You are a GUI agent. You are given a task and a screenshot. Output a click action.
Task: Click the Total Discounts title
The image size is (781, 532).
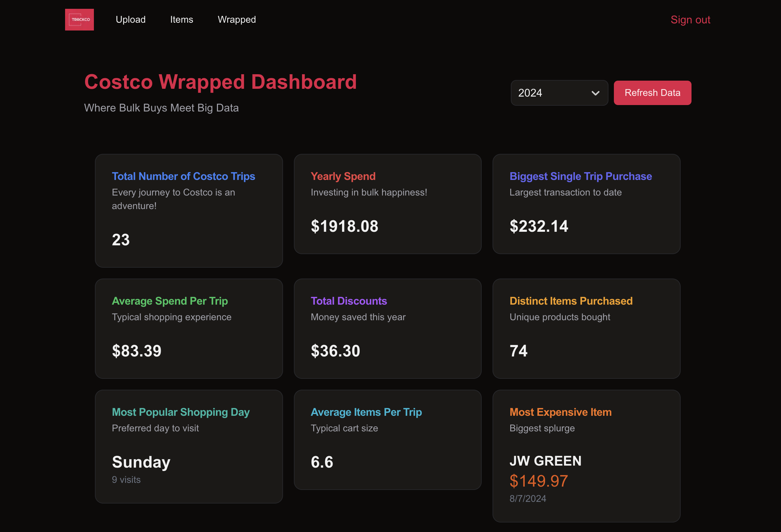[x=349, y=301]
